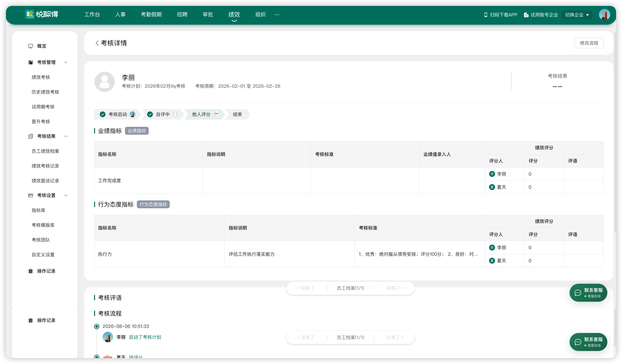
Task: Collapse the 考核管理 section chevron
Action: [x=66, y=62]
